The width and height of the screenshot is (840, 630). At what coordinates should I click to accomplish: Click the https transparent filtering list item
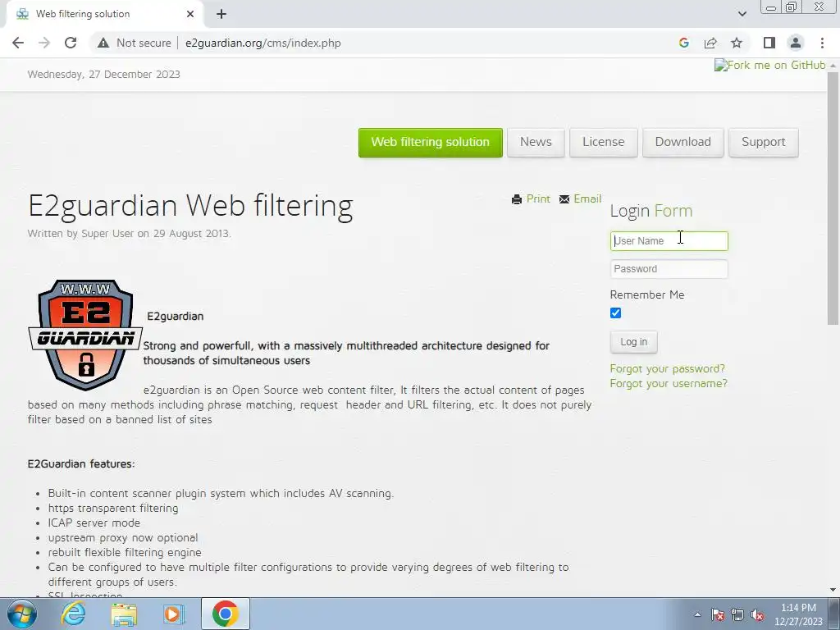coord(113,508)
